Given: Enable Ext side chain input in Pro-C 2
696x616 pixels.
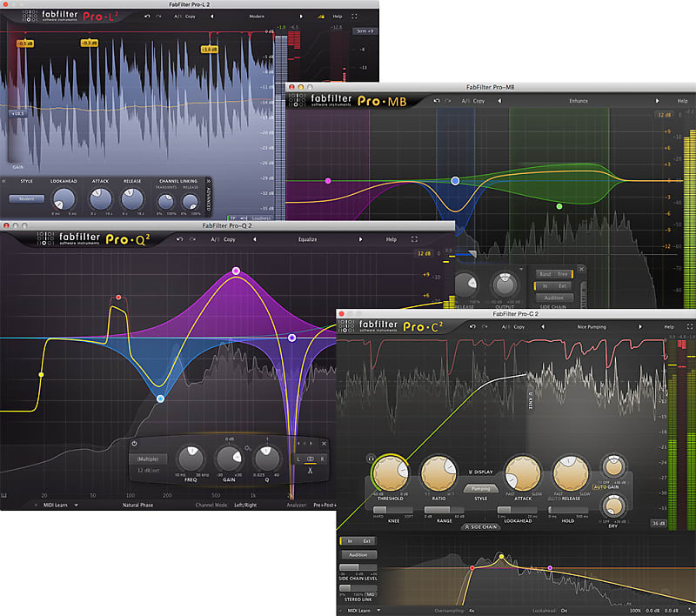Looking at the screenshot, I should pyautogui.click(x=366, y=541).
